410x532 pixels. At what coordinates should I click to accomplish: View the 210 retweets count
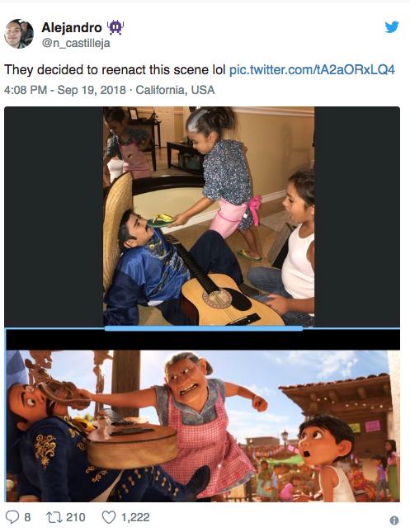(75, 517)
